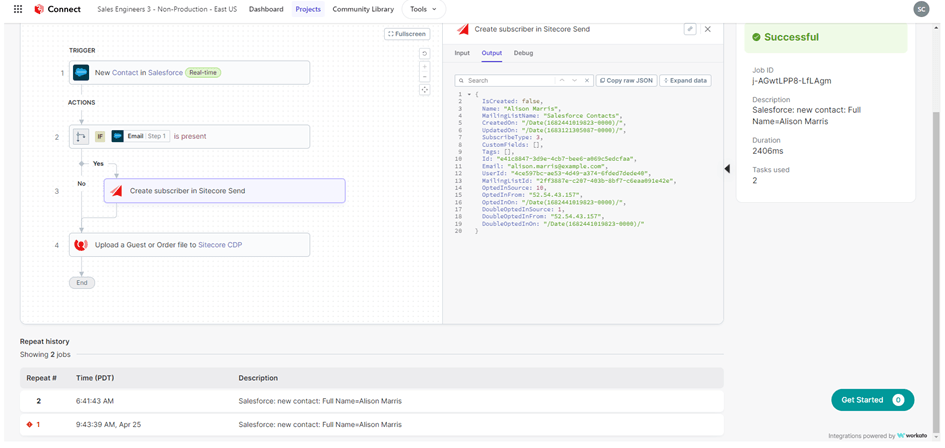
Task: Click the workspace name Sales Engineers 3
Action: 167,9
